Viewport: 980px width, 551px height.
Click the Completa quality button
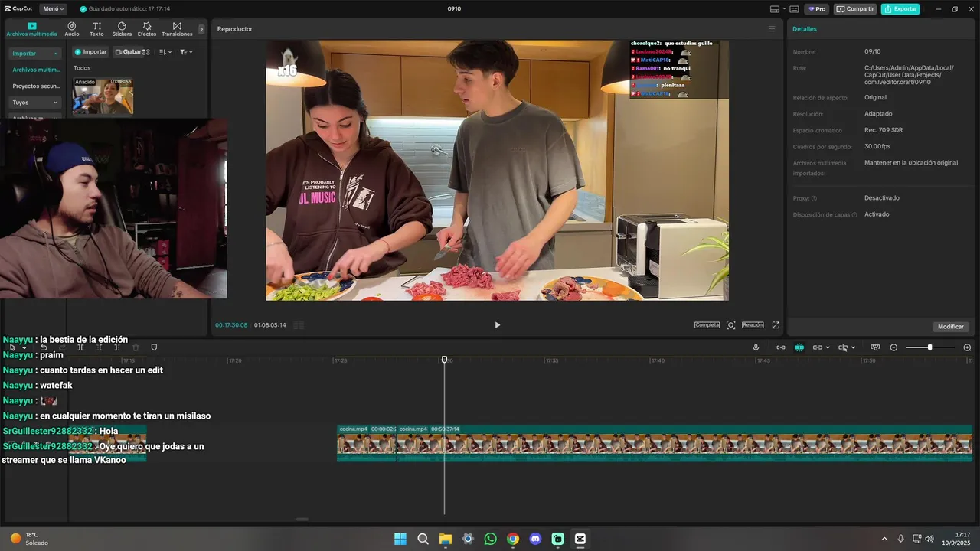(707, 325)
